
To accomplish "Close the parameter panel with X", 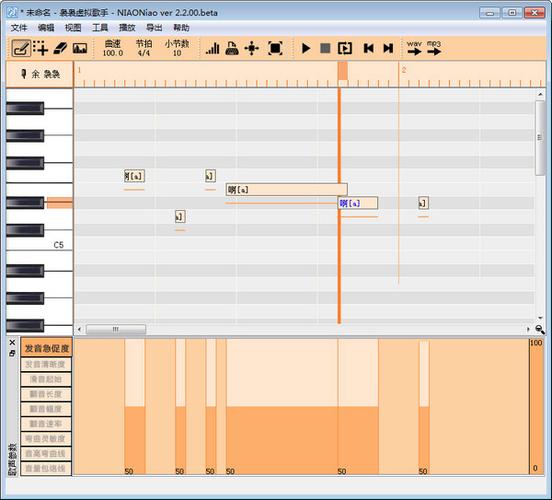I will pyautogui.click(x=12, y=342).
